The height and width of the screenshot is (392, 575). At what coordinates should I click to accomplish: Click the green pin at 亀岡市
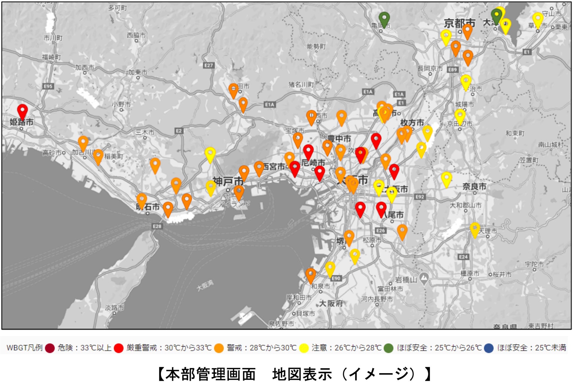pyautogui.click(x=384, y=18)
